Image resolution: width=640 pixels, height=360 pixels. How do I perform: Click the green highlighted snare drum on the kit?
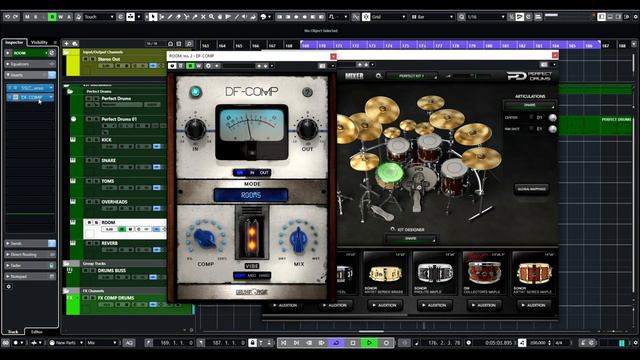click(x=389, y=174)
